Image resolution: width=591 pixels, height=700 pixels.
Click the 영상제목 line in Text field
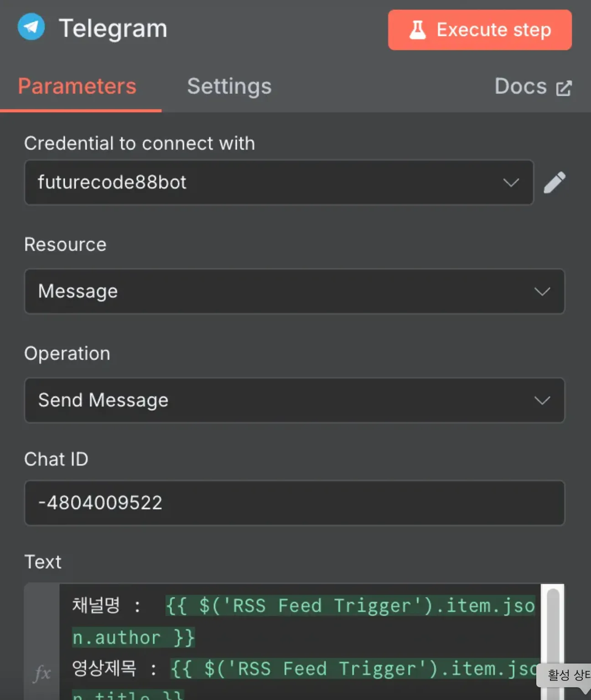tap(104, 669)
